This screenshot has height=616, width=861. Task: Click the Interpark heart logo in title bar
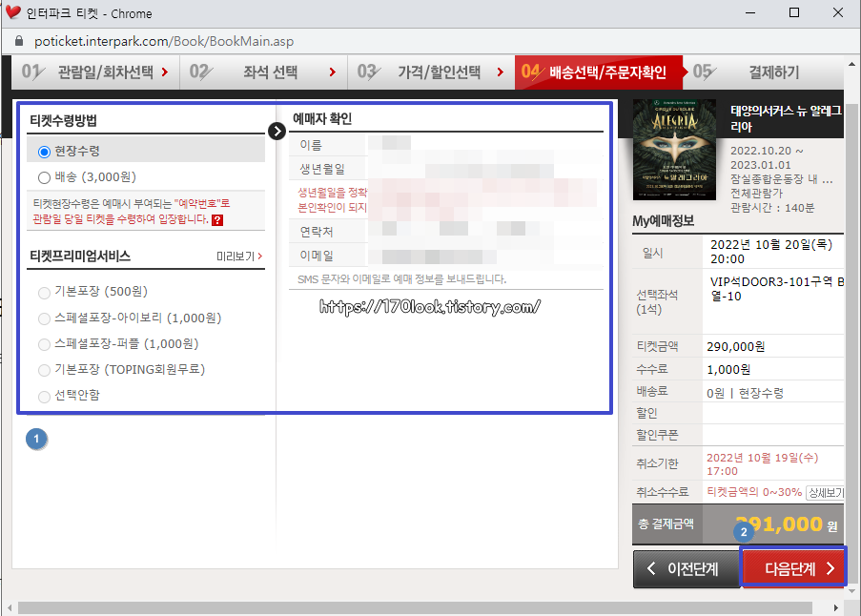(x=13, y=13)
